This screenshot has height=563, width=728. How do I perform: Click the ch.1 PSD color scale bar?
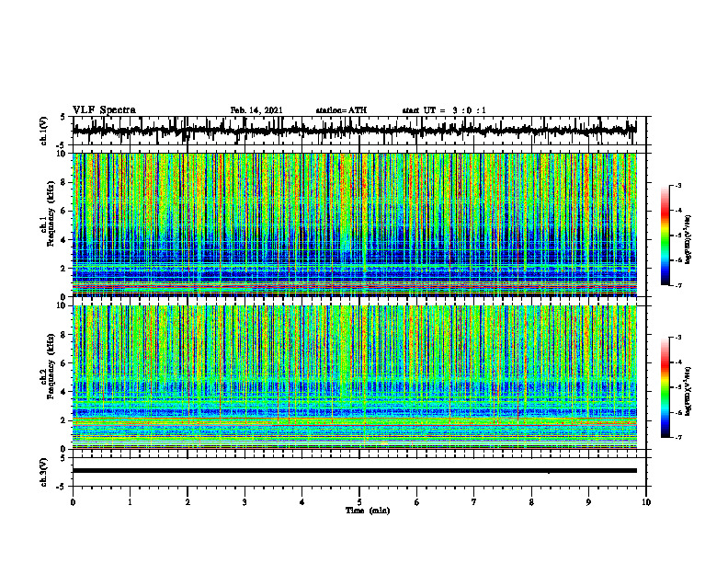click(x=665, y=236)
